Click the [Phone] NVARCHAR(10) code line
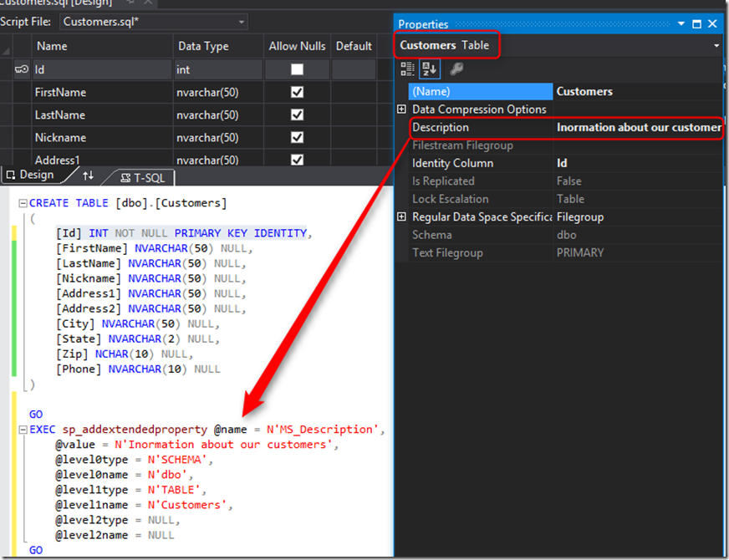The height and width of the screenshot is (560, 729). (x=138, y=369)
